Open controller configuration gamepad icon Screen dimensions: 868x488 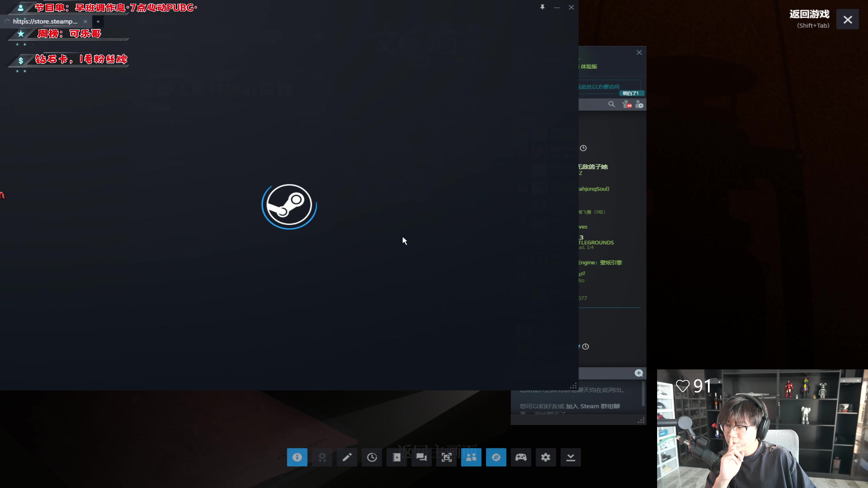521,457
